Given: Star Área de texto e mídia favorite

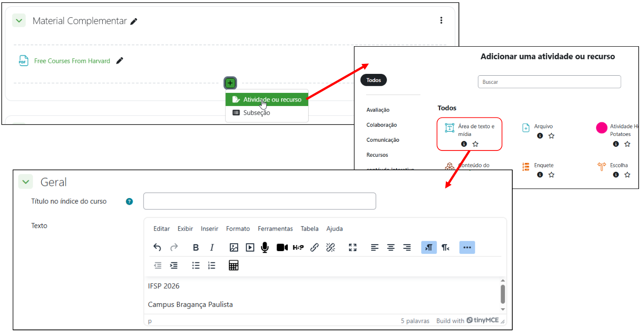Looking at the screenshot, I should click(475, 144).
